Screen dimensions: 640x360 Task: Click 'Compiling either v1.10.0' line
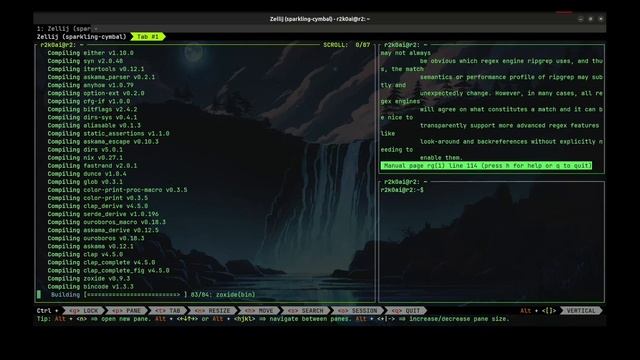pyautogui.click(x=90, y=53)
